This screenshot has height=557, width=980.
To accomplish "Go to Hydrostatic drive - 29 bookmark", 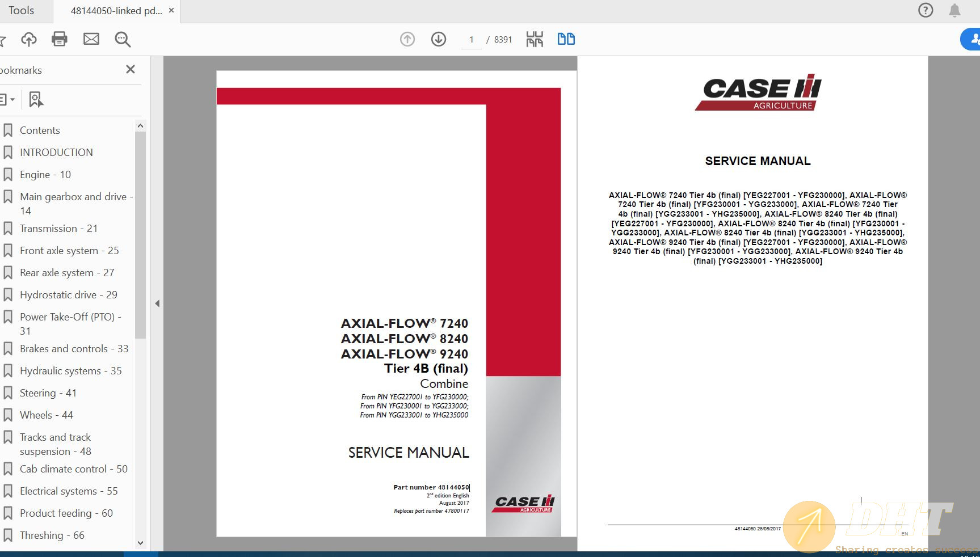I will [69, 295].
